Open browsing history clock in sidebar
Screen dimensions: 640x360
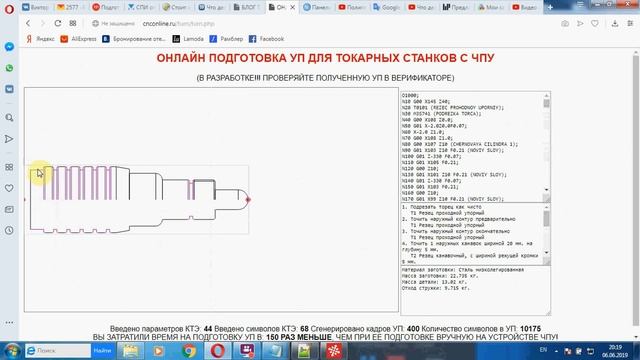[9, 231]
